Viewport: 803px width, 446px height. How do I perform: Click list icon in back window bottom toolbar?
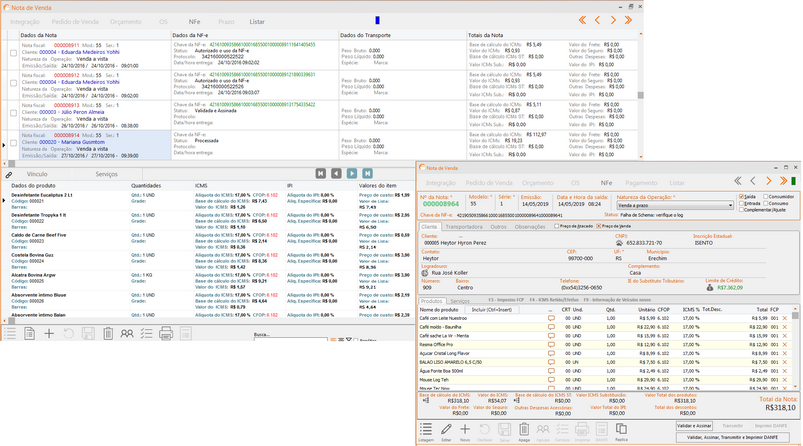pyautogui.click(x=10, y=334)
